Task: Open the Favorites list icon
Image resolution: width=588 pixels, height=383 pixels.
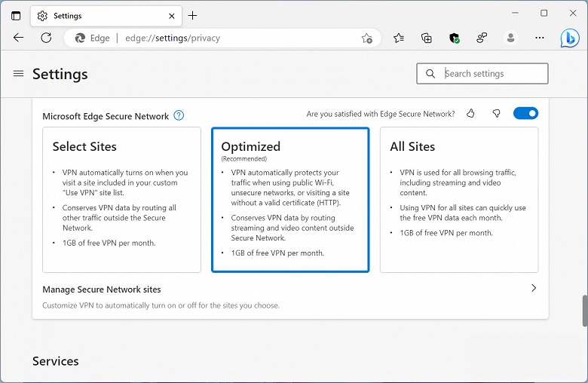Action: click(399, 38)
